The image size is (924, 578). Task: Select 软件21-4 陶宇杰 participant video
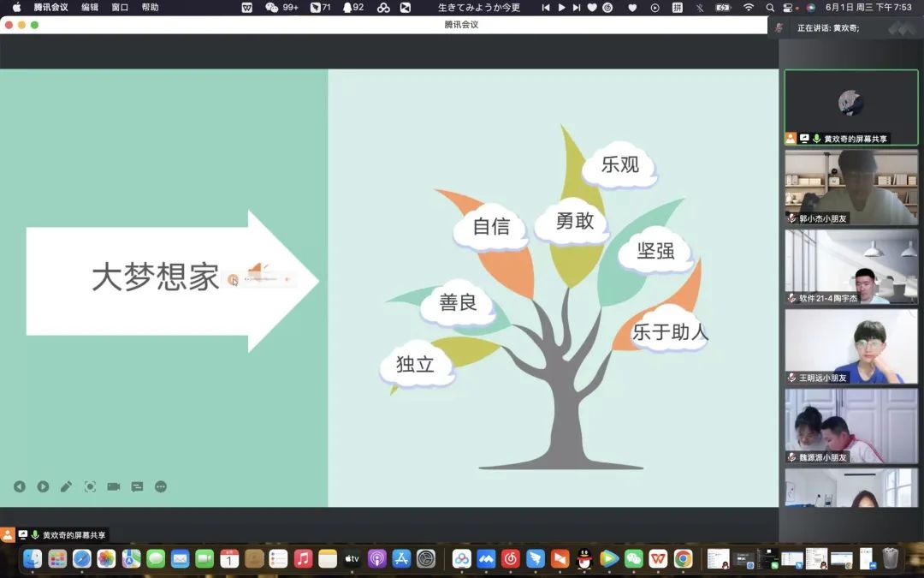[x=850, y=266]
